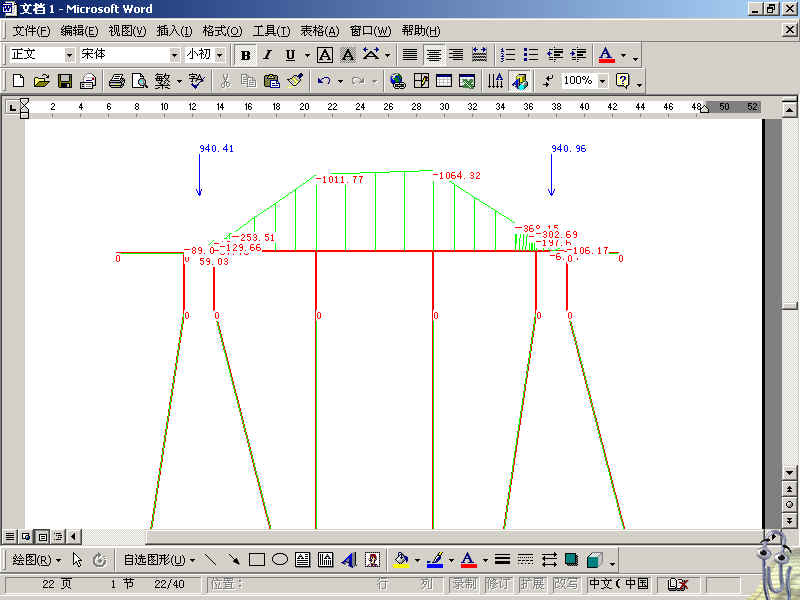Insert a text box from drawing toolbar

[x=303, y=560]
